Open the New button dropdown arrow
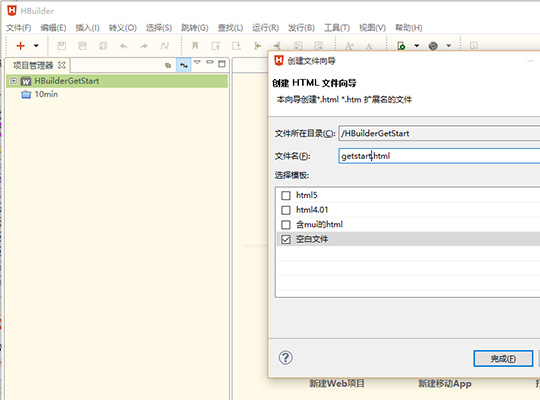 click(36, 45)
